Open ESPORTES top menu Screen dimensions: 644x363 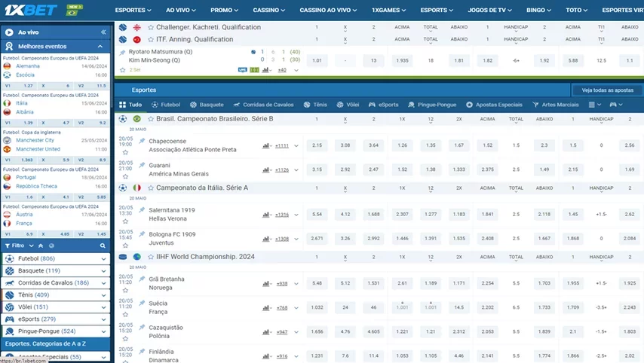pos(133,10)
